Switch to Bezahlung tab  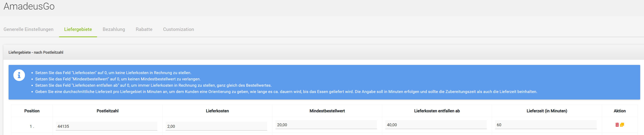(x=114, y=29)
